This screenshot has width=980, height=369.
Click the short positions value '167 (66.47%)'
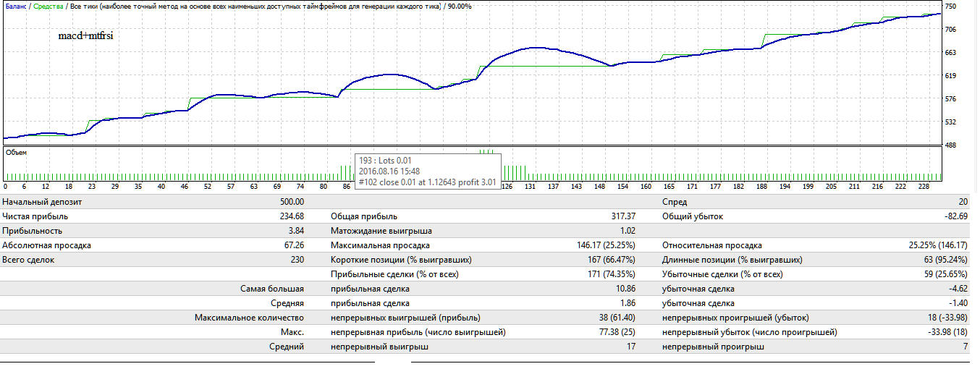[612, 260]
